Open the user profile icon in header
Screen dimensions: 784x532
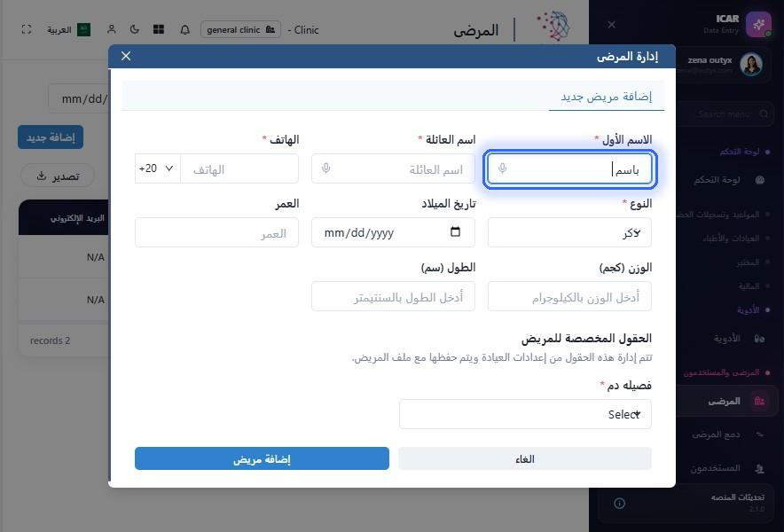click(x=112, y=29)
